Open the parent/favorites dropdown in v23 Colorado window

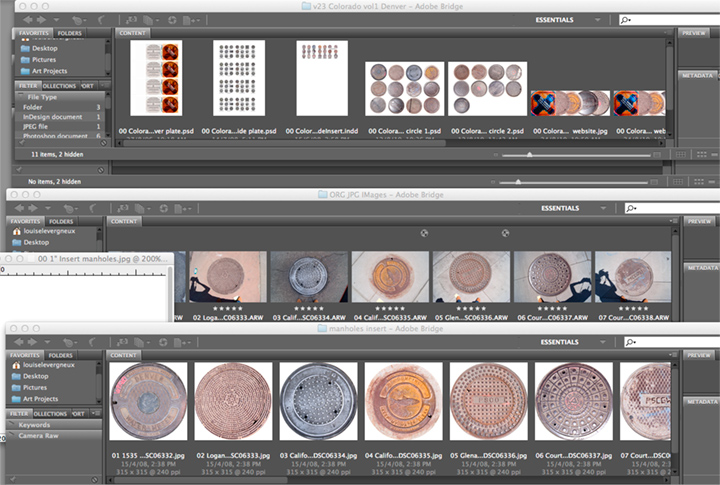[56, 20]
